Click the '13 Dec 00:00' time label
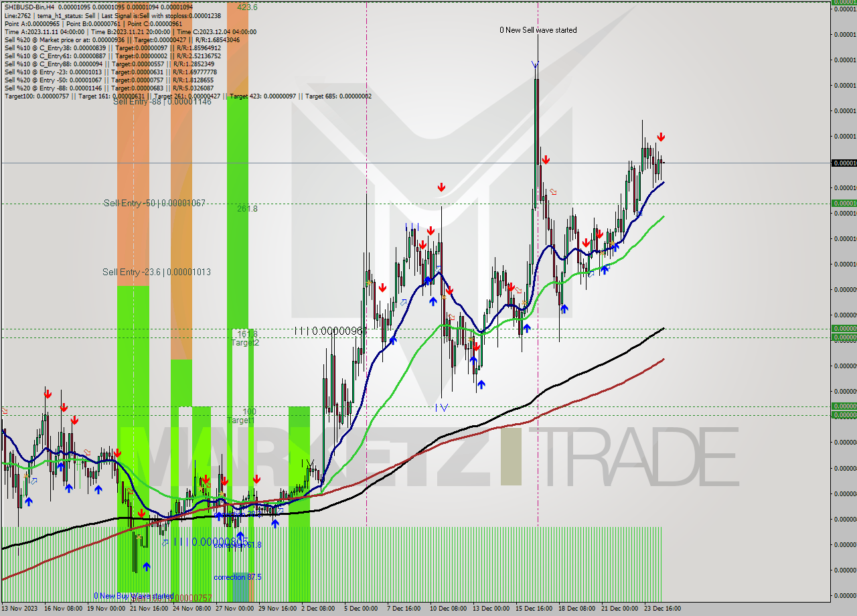This screenshot has height=616, width=857. point(491,609)
